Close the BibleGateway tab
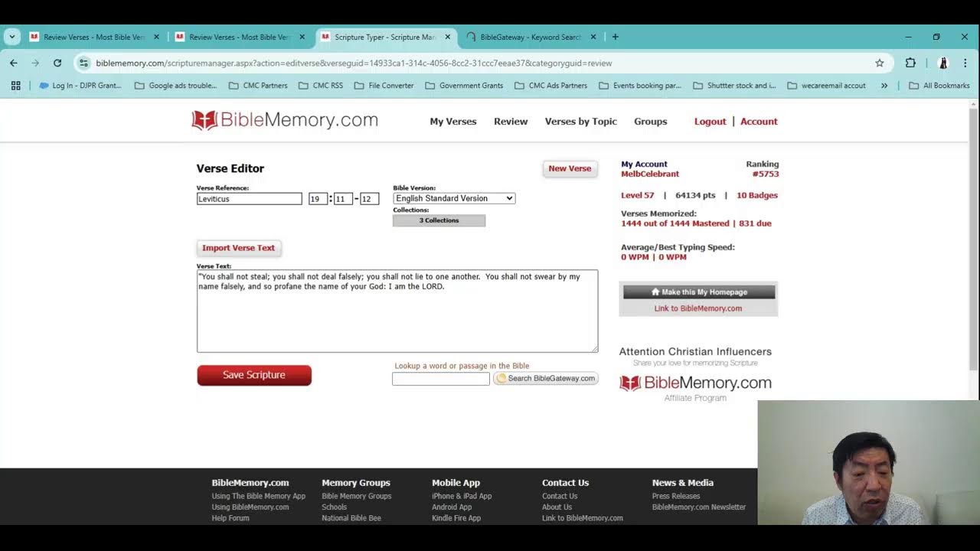Viewport: 980px width, 551px height. click(x=593, y=37)
